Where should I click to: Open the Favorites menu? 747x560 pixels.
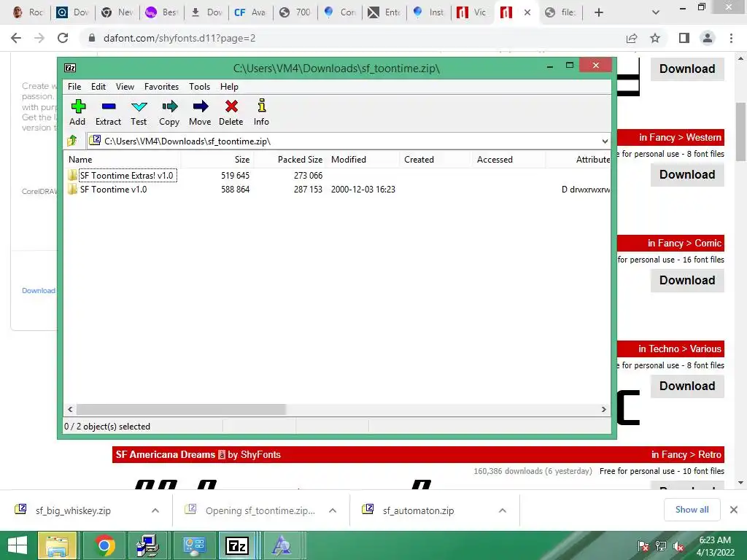[161, 87]
